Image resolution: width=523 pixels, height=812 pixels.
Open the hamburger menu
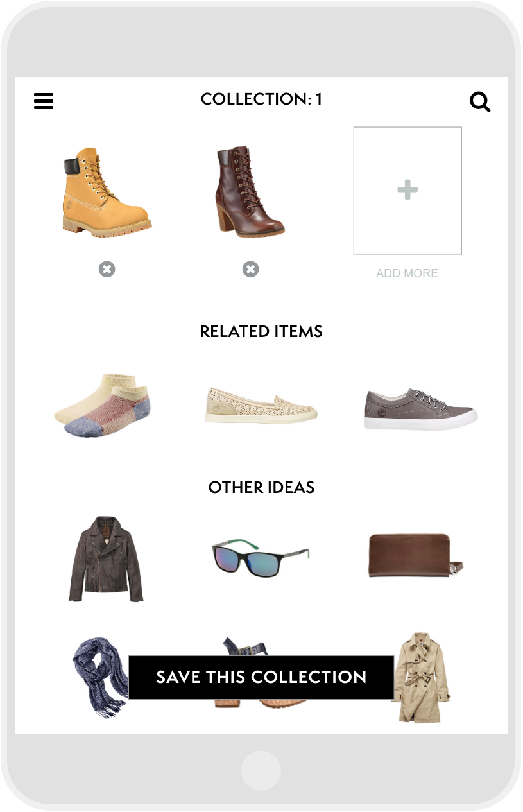pyautogui.click(x=44, y=101)
